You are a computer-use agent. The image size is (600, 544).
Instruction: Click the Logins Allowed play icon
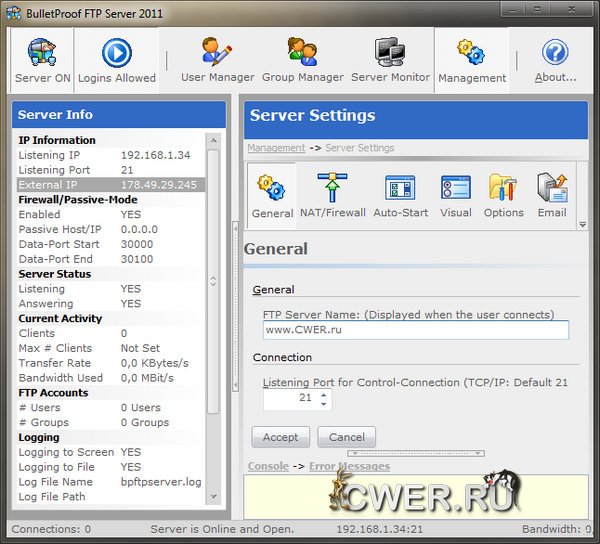[x=117, y=53]
